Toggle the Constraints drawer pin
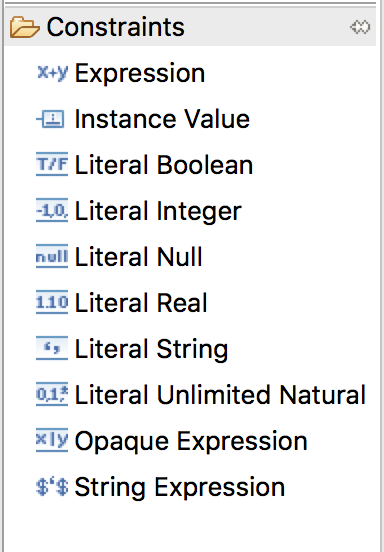384x552 pixels. [x=360, y=27]
